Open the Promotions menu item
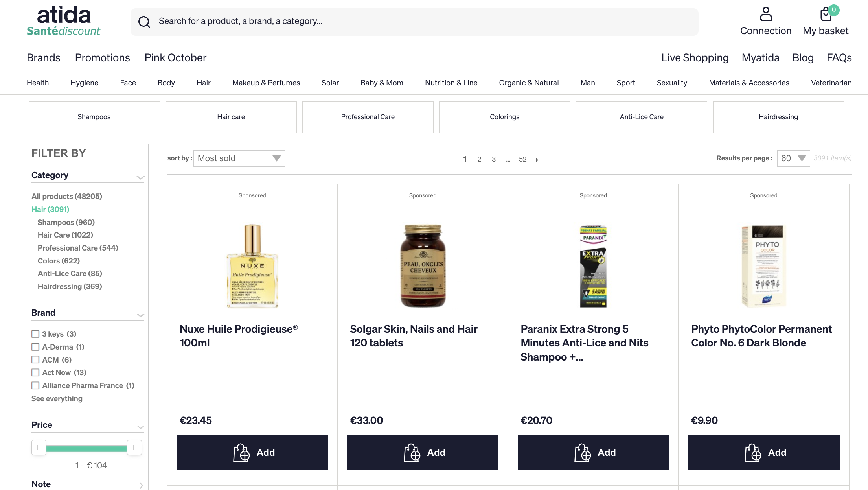Viewport: 868px width, 490px height. 102,58
